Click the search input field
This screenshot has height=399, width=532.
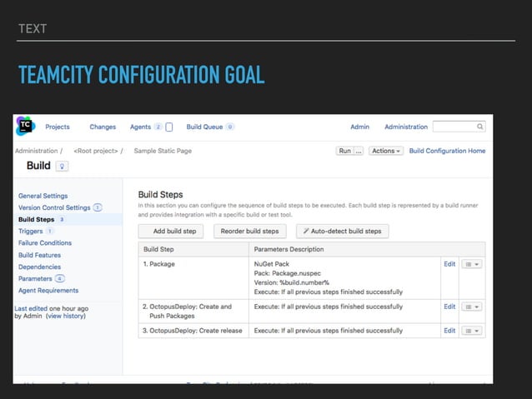click(454, 127)
